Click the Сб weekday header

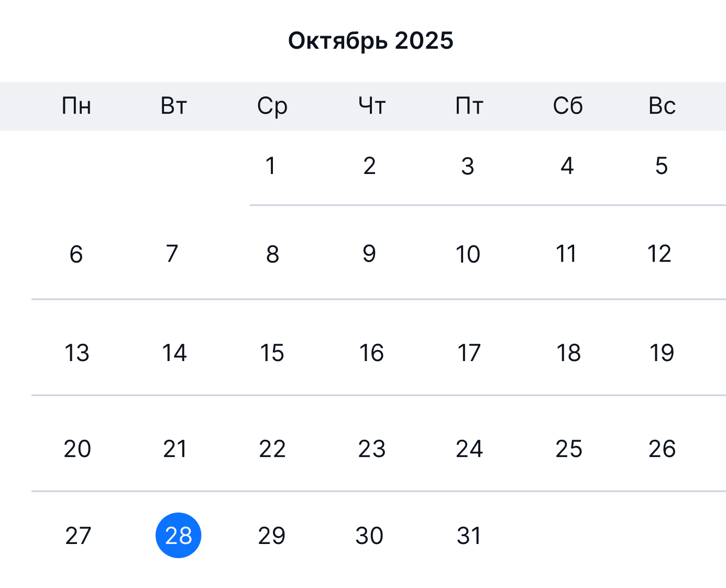pyautogui.click(x=568, y=106)
